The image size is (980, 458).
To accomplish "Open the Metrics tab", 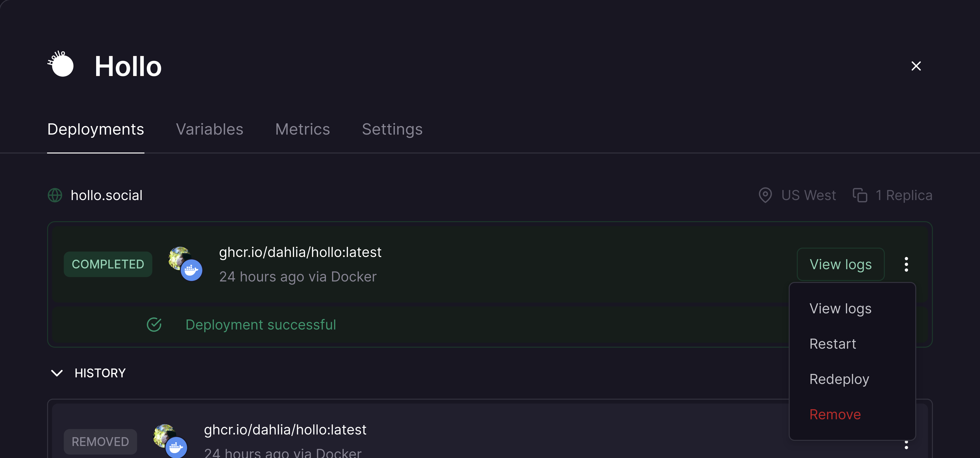I will [302, 129].
